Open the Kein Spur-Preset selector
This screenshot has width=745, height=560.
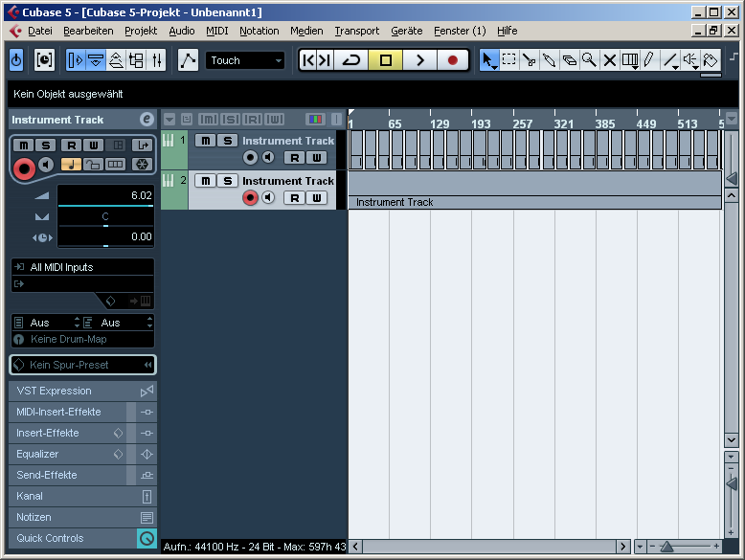[x=82, y=365]
